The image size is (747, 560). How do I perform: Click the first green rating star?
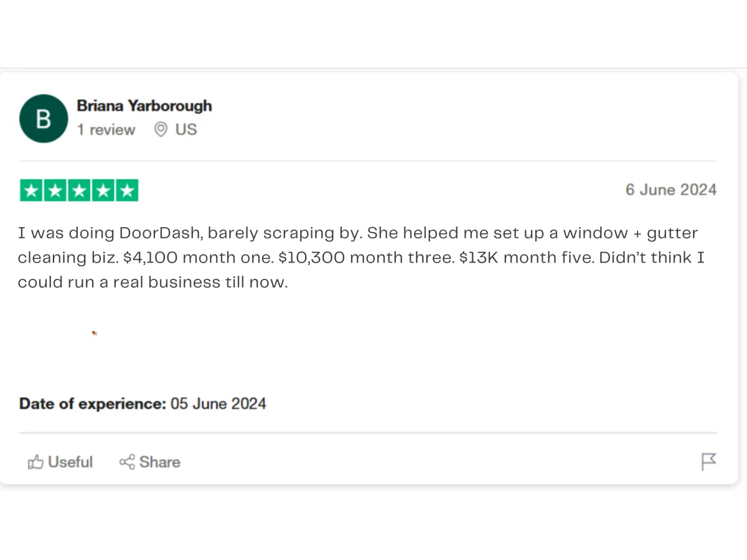[x=32, y=190]
